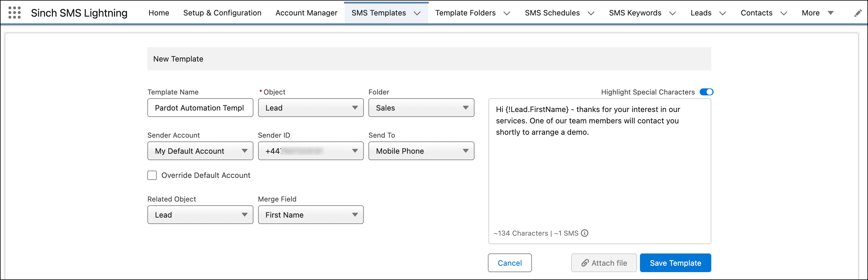Expand the Template Folders tab chevron

coord(507,13)
